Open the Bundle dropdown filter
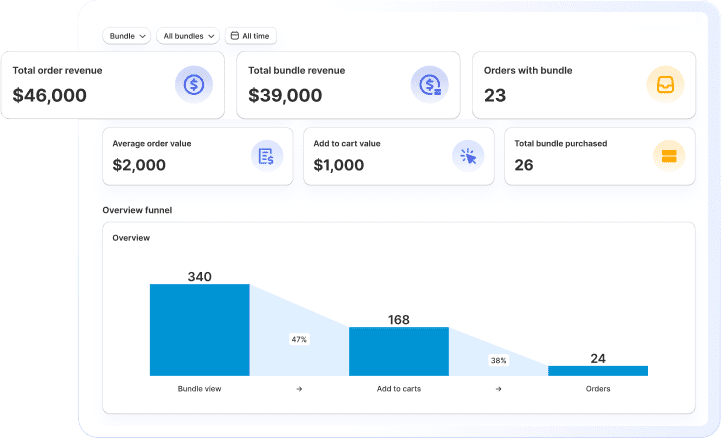Viewport: 721px width, 438px height. tap(127, 36)
